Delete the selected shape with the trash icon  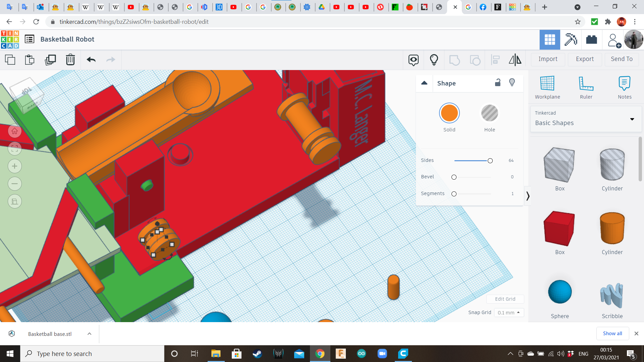point(70,60)
